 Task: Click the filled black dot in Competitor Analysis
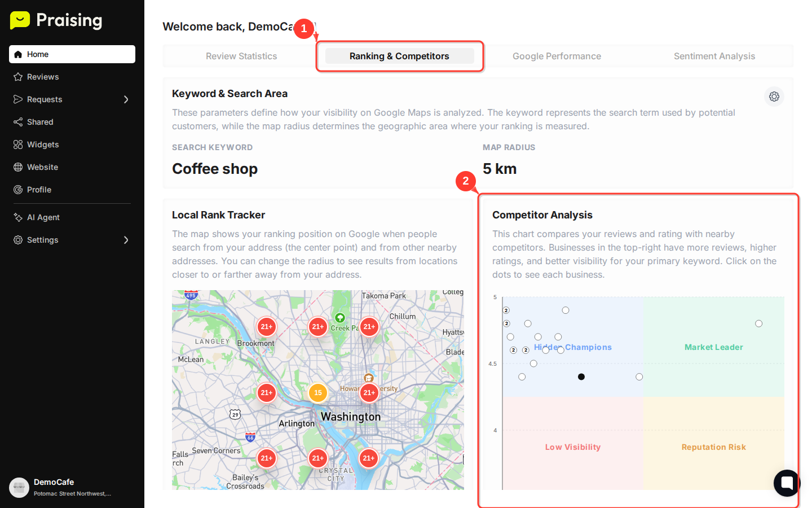[581, 376]
